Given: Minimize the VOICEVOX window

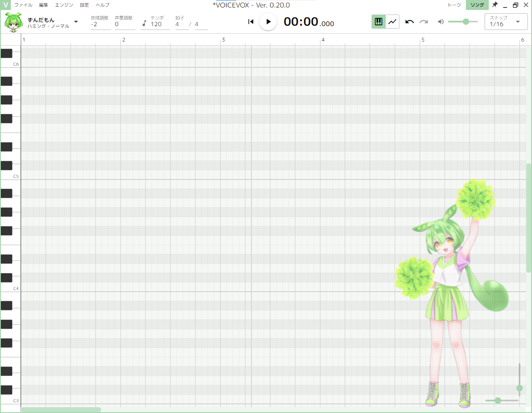Looking at the screenshot, I should pos(505,5).
